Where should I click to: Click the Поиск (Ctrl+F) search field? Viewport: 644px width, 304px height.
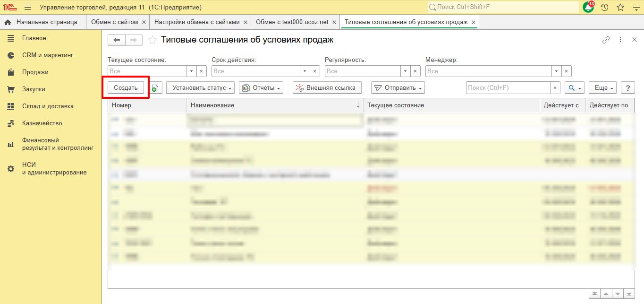point(508,88)
